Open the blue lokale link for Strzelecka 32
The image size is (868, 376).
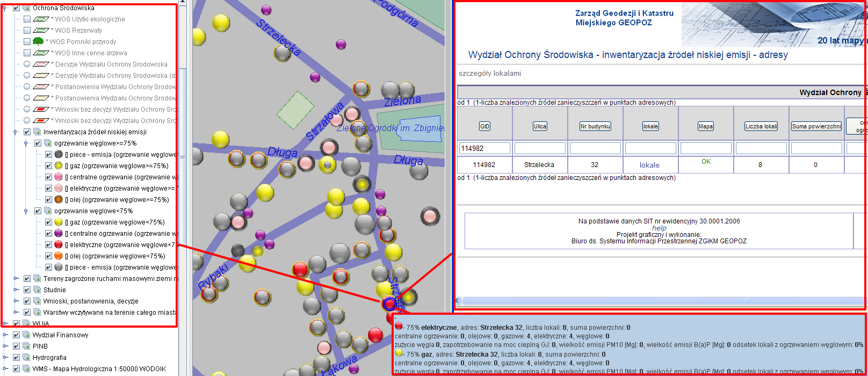click(x=649, y=165)
